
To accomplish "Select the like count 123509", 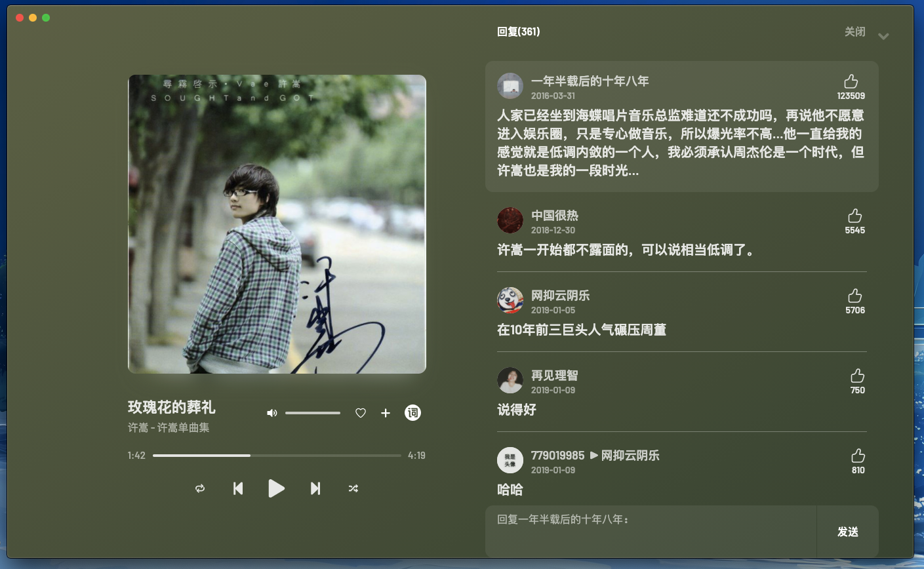I will coord(851,96).
